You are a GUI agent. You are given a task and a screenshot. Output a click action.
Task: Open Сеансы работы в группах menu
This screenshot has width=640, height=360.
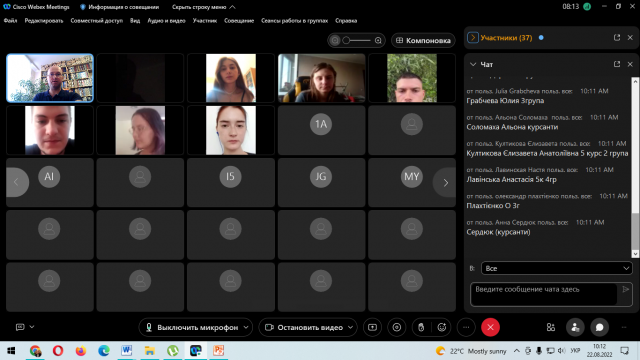pyautogui.click(x=294, y=20)
